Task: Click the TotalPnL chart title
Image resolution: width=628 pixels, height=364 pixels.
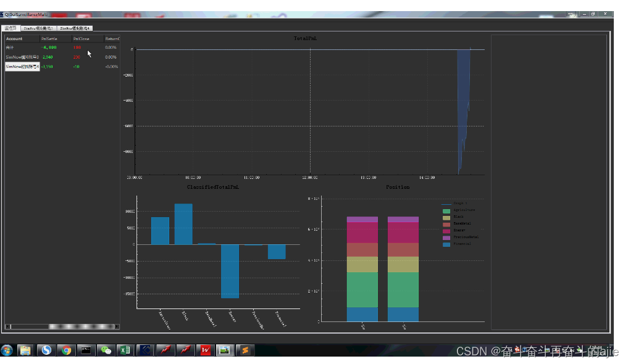Action: click(305, 38)
